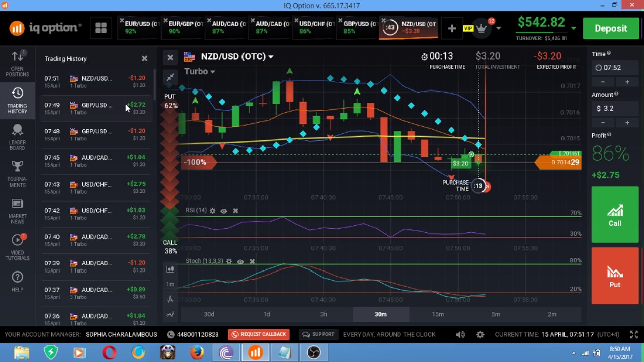
Task: Open the 07:51 NZD/USD trade entry
Action: tap(96, 82)
